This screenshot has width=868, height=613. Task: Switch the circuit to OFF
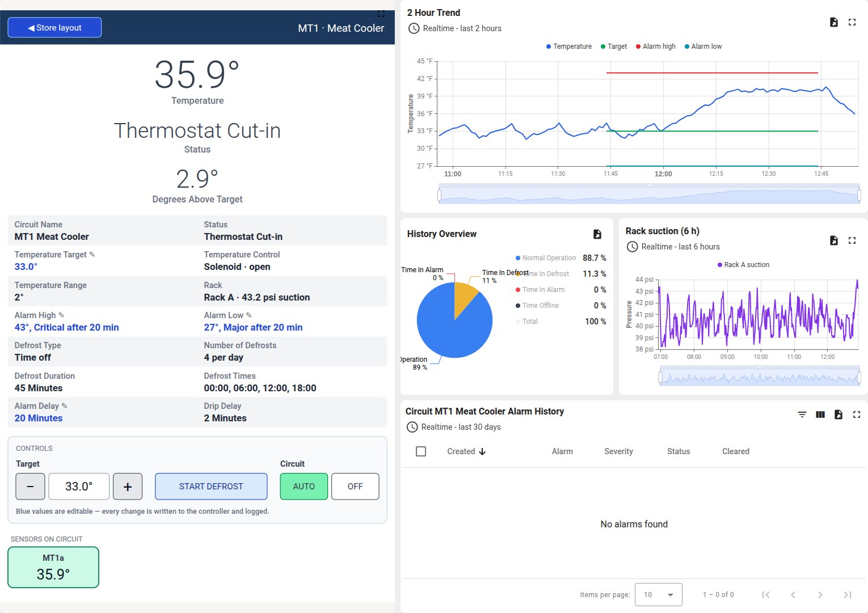355,487
